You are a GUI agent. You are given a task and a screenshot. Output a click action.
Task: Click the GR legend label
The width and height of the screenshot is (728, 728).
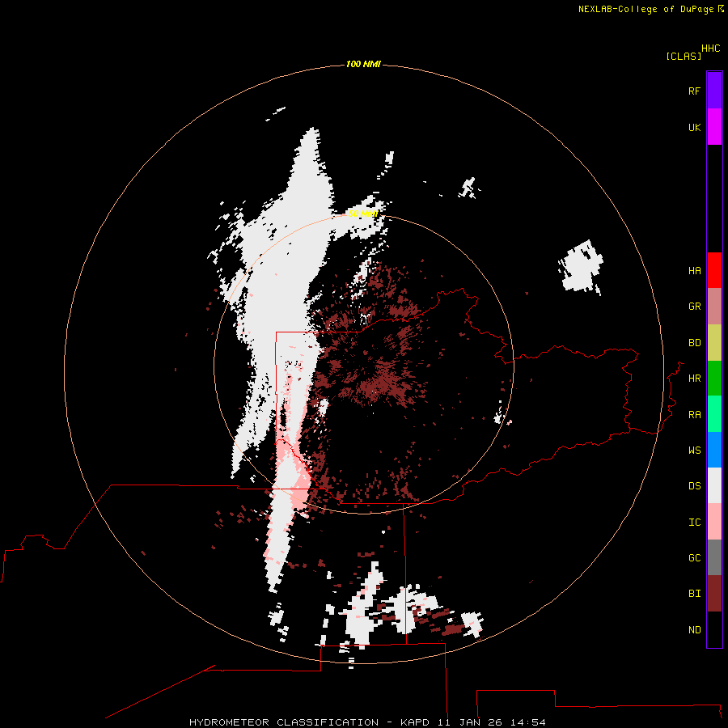[694, 307]
